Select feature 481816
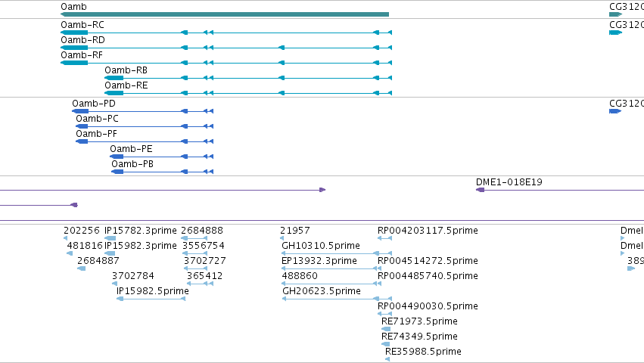644x363 pixels. (x=85, y=246)
